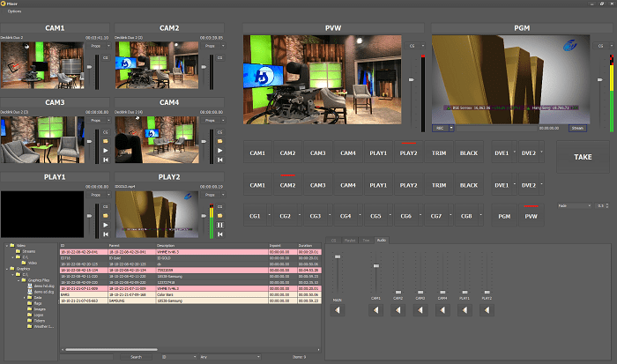
Task: Open the CG5 dropdown arrow
Action: 390,215
